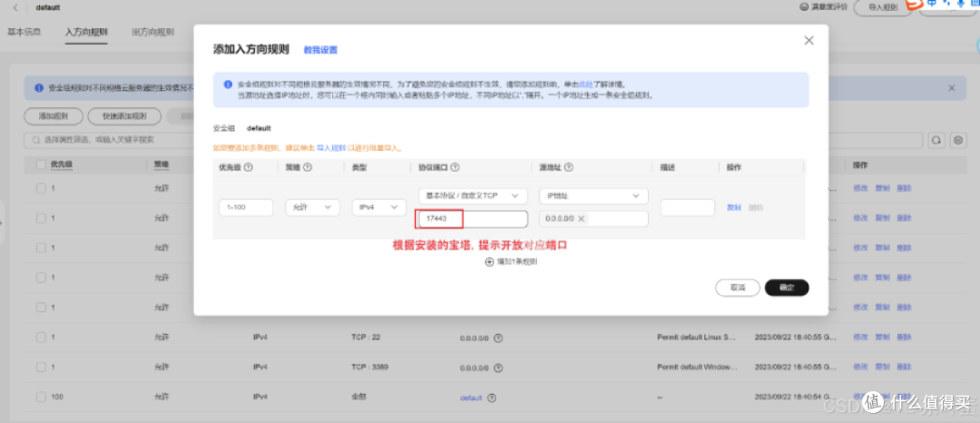
Task: Close the add inbound rule dialog
Action: coord(808,41)
